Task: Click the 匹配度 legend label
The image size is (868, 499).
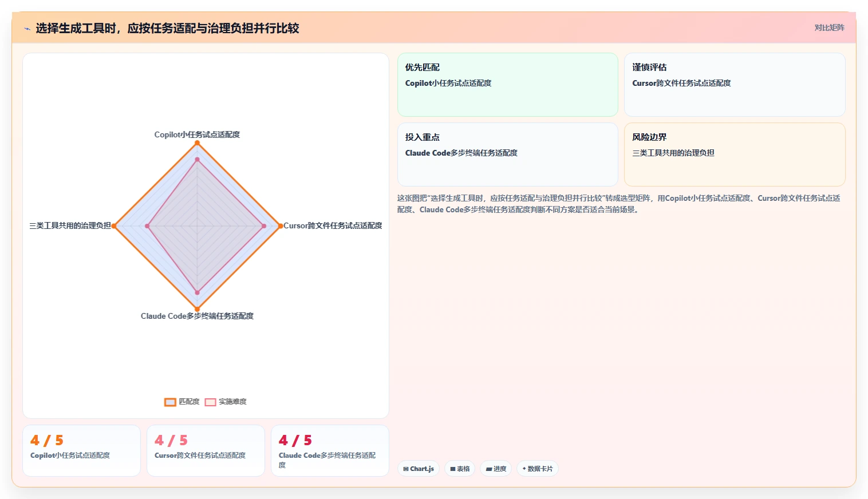Action: 189,402
